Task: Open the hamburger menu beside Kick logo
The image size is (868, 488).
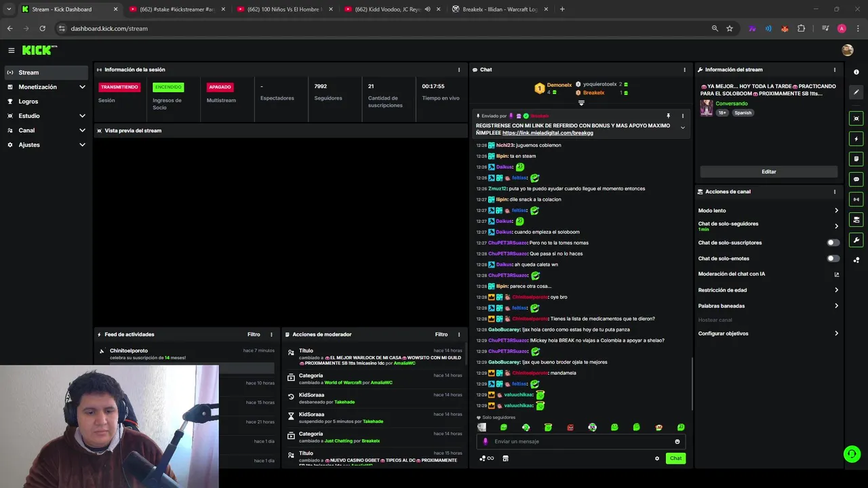Action: (x=11, y=50)
